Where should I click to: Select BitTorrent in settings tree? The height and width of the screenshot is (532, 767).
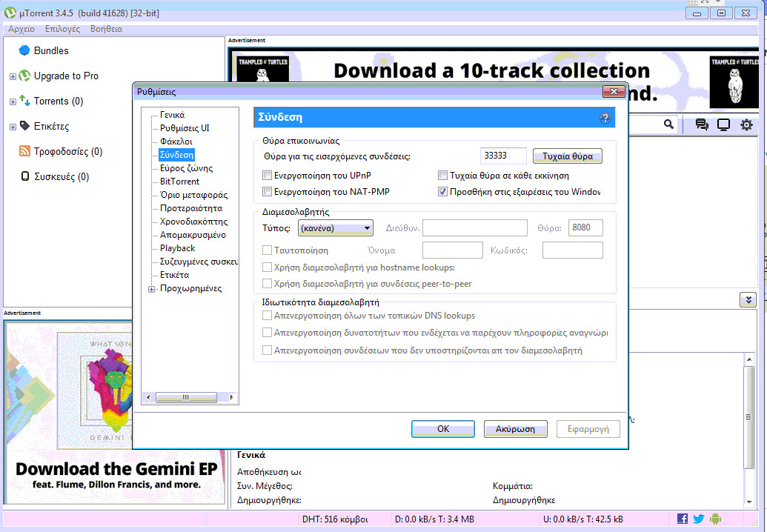[179, 181]
